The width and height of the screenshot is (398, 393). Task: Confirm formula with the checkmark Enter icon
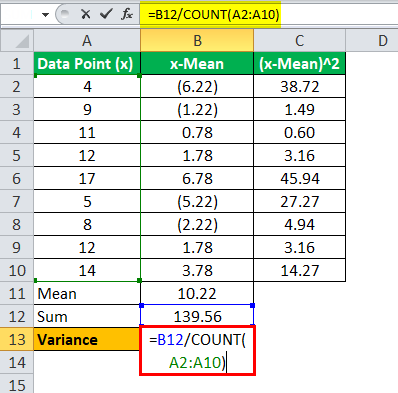106,14
